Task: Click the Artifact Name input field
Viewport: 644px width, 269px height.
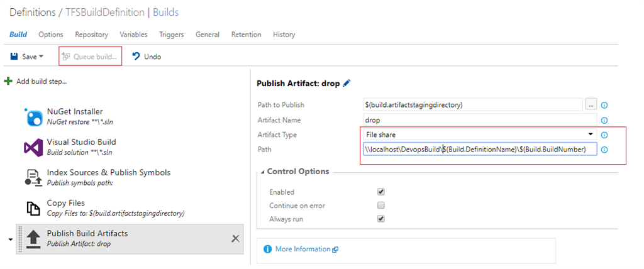Action: tap(479, 120)
